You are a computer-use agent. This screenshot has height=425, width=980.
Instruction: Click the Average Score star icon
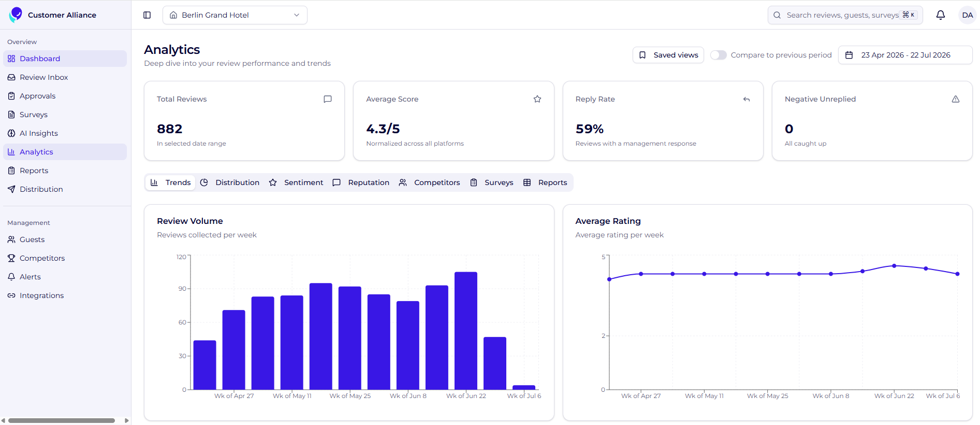coord(537,99)
